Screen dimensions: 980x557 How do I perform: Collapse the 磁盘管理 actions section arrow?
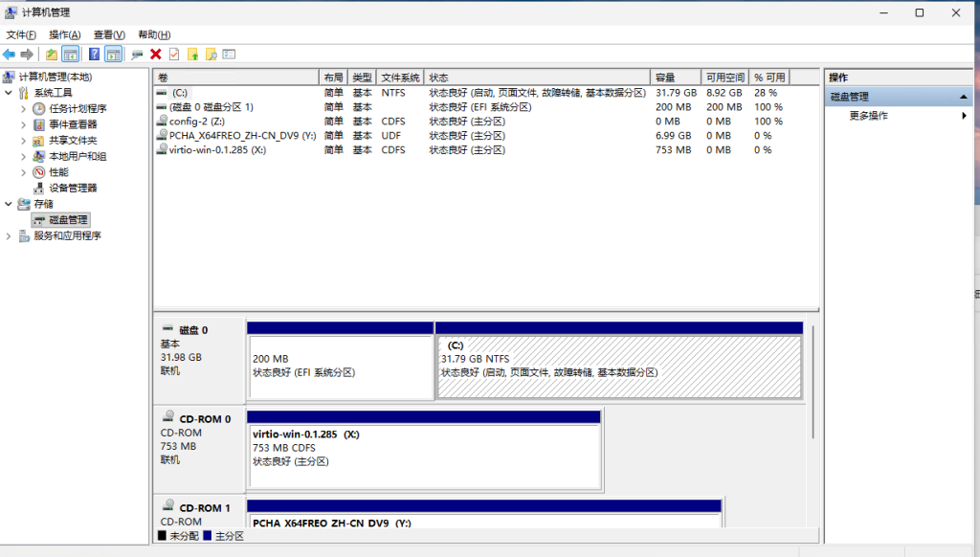coord(964,97)
